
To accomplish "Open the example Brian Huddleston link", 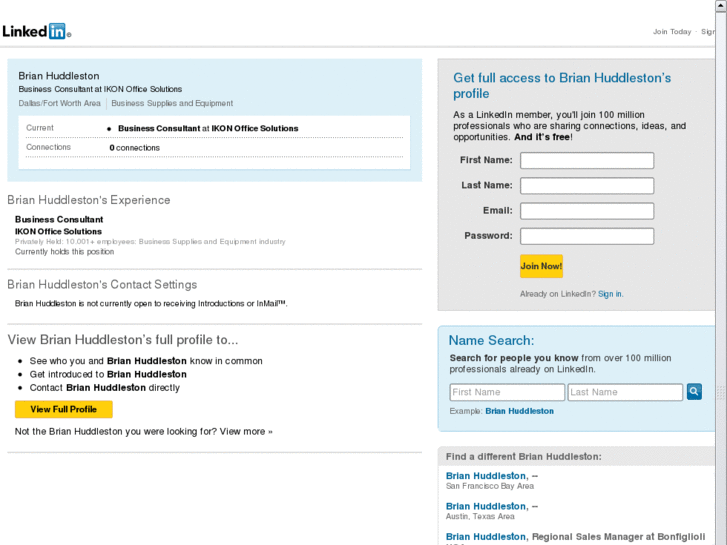I will pos(519,411).
